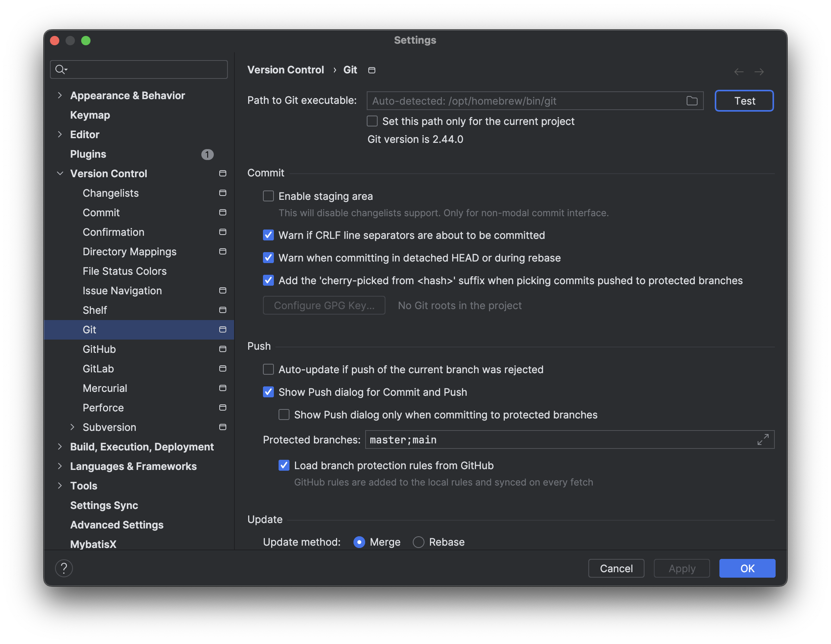Click project-level icon beside Changelists

[x=223, y=193]
